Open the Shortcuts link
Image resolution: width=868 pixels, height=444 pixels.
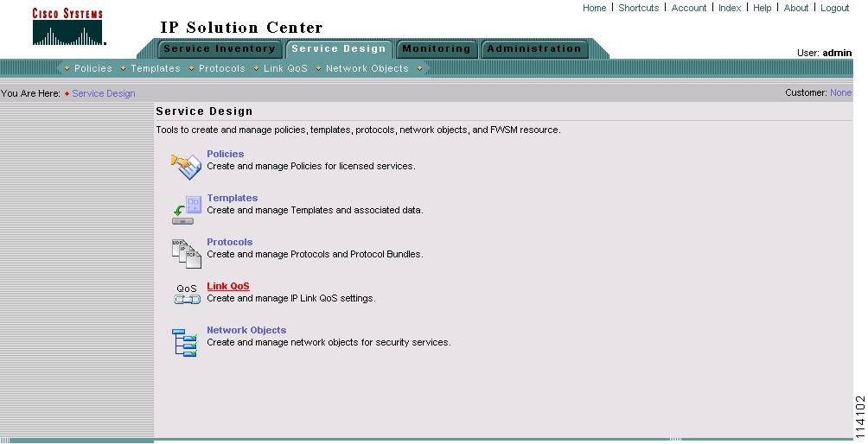click(638, 8)
